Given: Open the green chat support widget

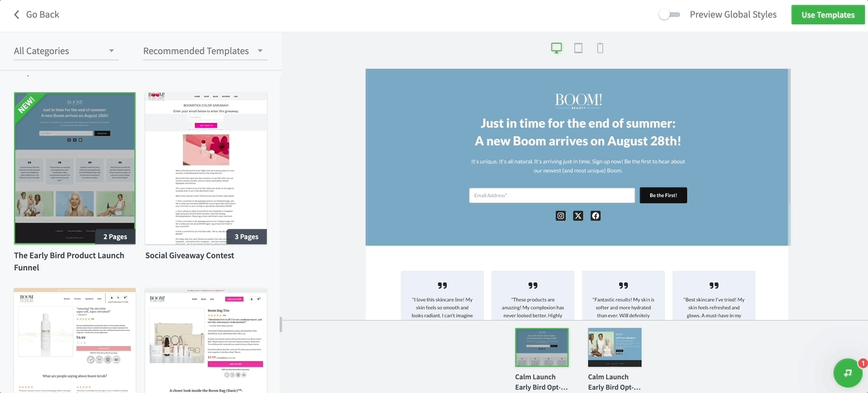Looking at the screenshot, I should (x=848, y=373).
